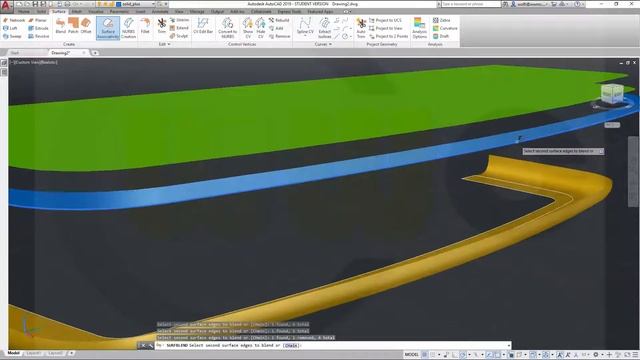Click the search keyword input field
The height and width of the screenshot is (360, 640).
[471, 4]
